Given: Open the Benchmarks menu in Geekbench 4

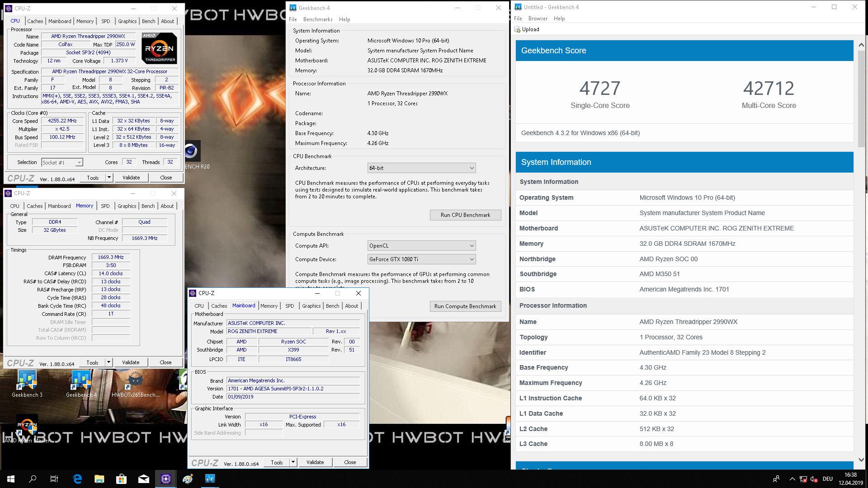Looking at the screenshot, I should (x=318, y=19).
